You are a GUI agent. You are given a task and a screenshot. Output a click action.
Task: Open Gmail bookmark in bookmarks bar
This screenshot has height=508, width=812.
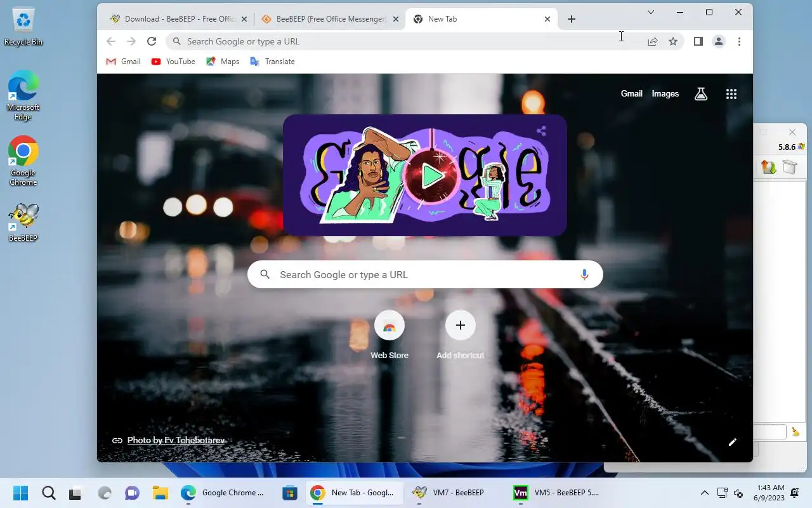pos(123,62)
